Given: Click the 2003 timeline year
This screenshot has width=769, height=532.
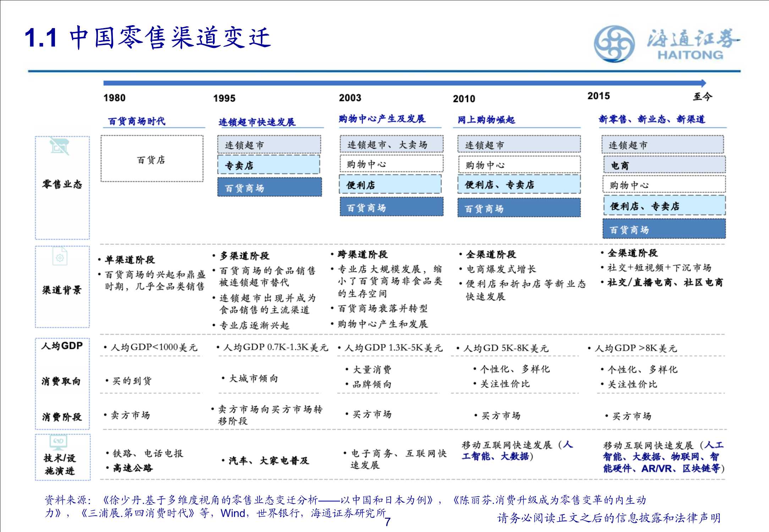Looking at the screenshot, I should (350, 98).
